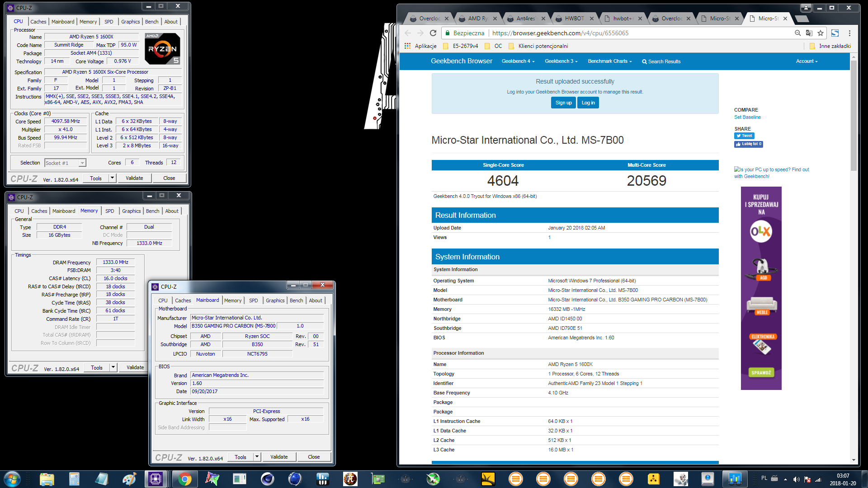Click the Windows Start orb

(x=12, y=479)
